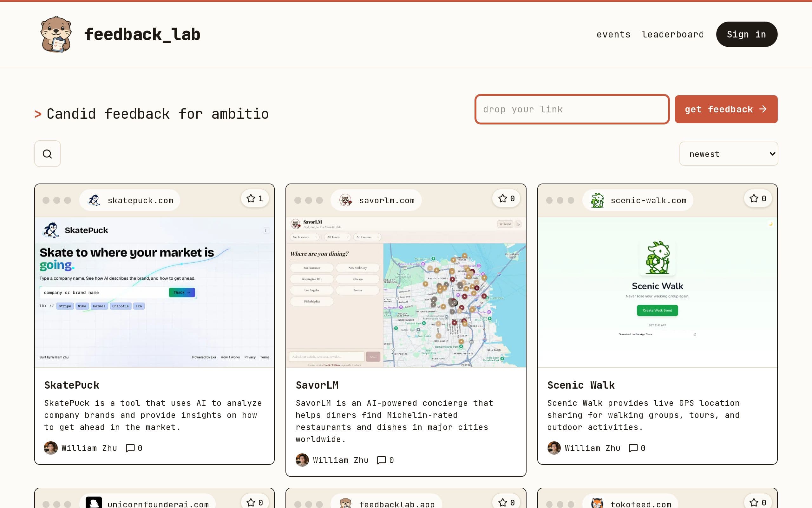The image size is (812, 508).
Task: Click the get feedback button
Action: pyautogui.click(x=726, y=109)
